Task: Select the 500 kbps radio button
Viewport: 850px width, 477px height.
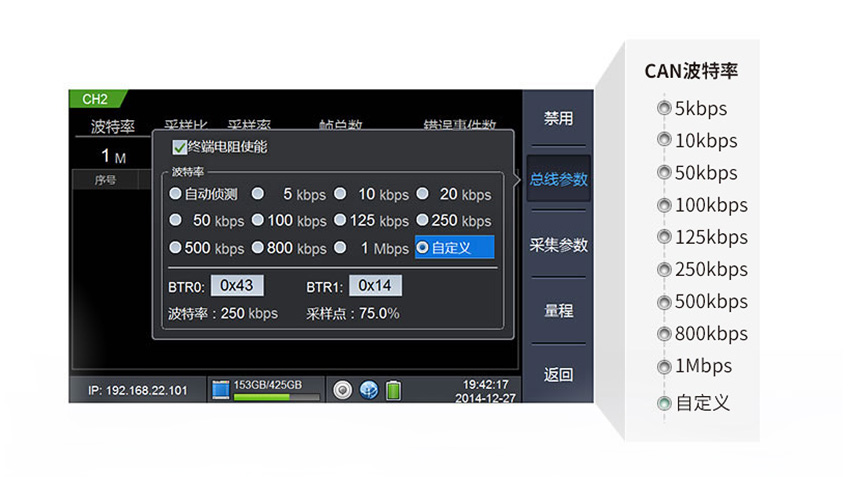Action: coord(176,247)
